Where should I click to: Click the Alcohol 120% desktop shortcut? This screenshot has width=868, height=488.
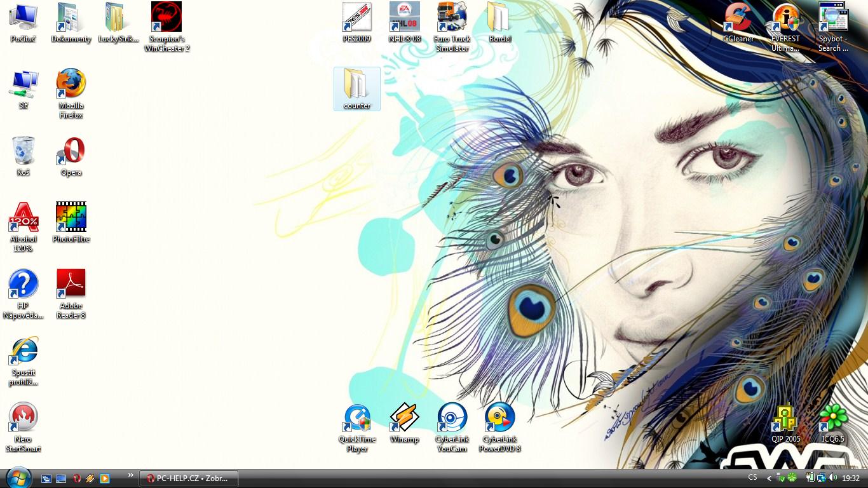point(24,218)
